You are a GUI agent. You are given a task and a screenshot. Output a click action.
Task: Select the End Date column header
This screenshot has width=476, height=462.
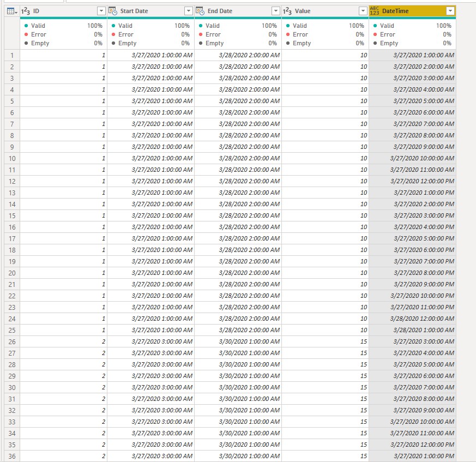238,11
